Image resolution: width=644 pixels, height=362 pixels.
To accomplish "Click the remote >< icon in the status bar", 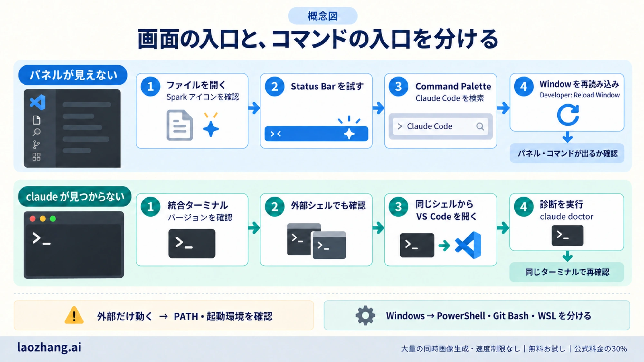I will click(x=276, y=134).
